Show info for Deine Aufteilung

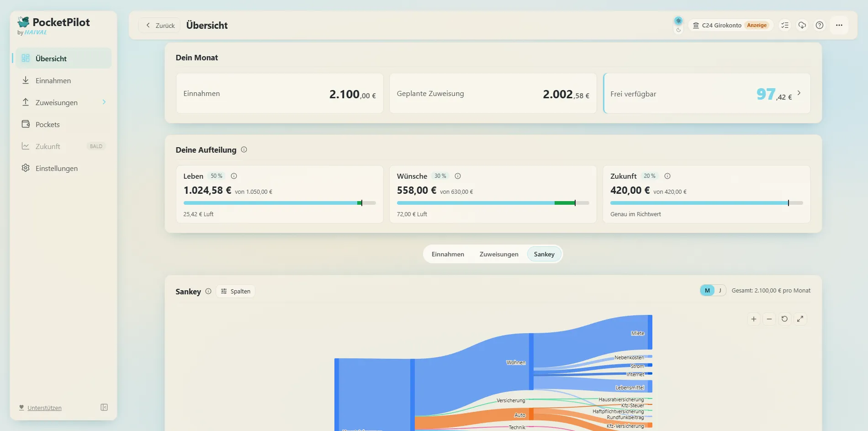244,149
